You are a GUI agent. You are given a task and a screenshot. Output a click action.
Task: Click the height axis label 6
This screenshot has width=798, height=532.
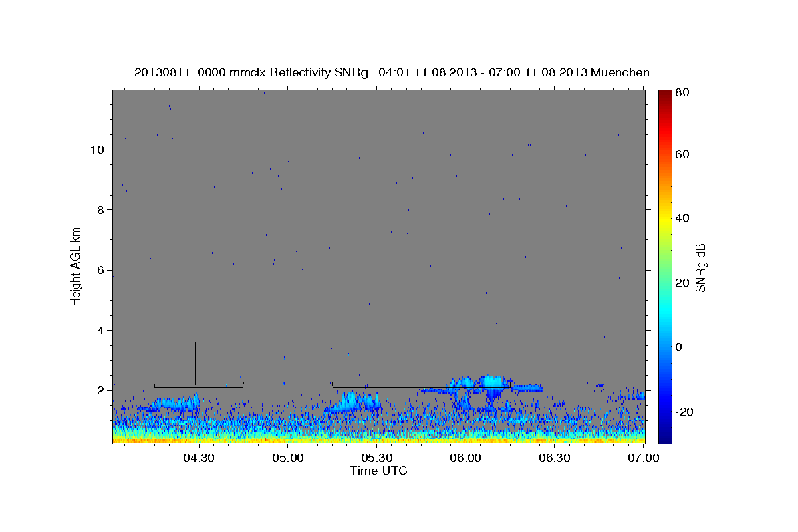point(100,270)
